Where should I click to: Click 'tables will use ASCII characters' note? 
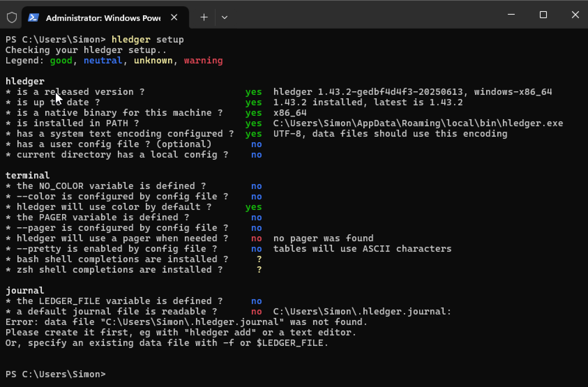pyautogui.click(x=362, y=249)
